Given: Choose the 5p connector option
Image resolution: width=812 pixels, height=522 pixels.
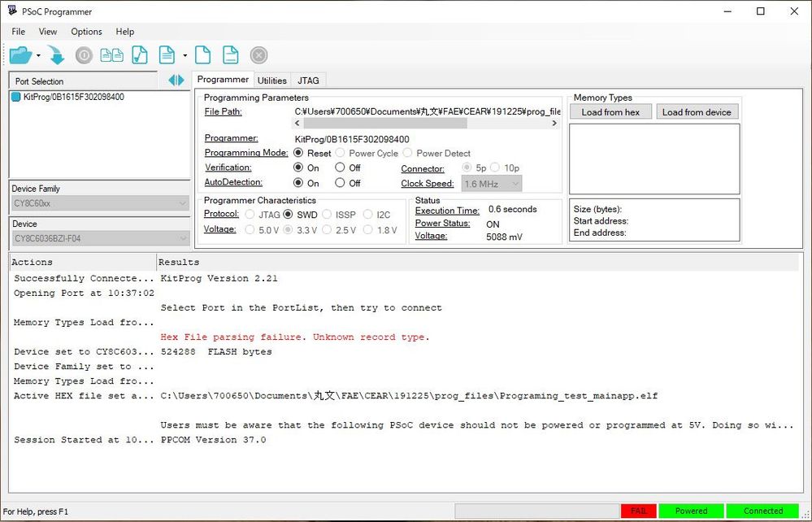Looking at the screenshot, I should [x=467, y=167].
